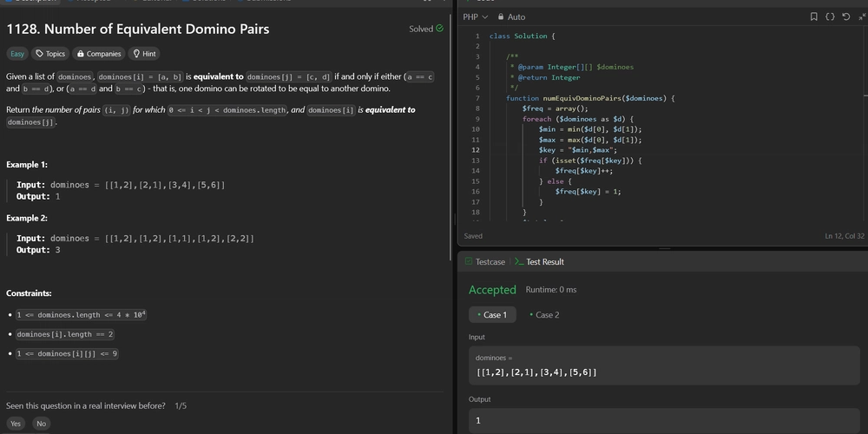Place cursor on line 12 '$key' assignment
Screen dimensions: 868x434
pos(577,150)
